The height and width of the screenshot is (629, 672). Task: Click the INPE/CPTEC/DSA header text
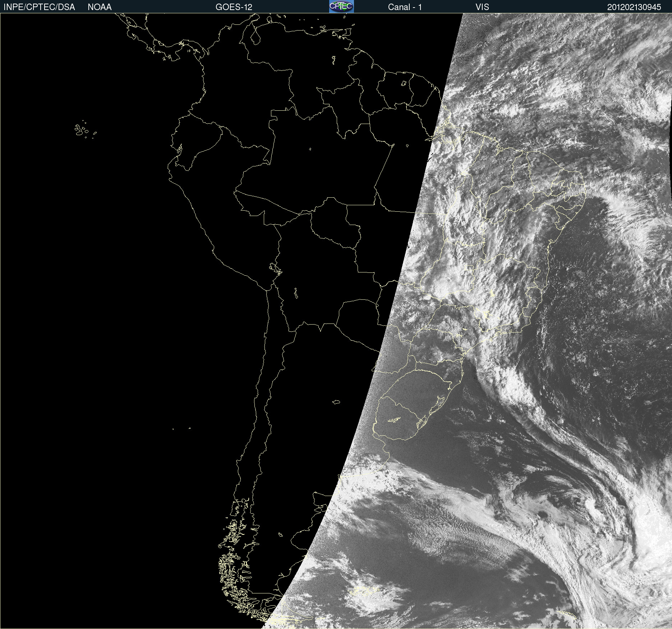click(x=39, y=7)
